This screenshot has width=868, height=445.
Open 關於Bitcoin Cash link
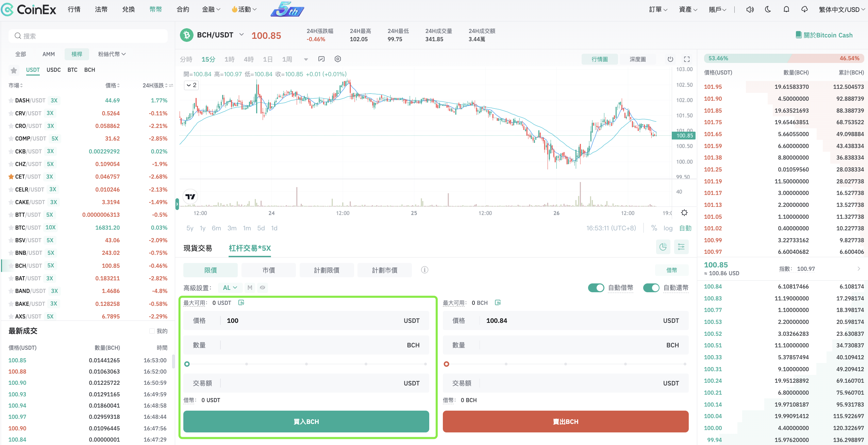click(x=824, y=35)
